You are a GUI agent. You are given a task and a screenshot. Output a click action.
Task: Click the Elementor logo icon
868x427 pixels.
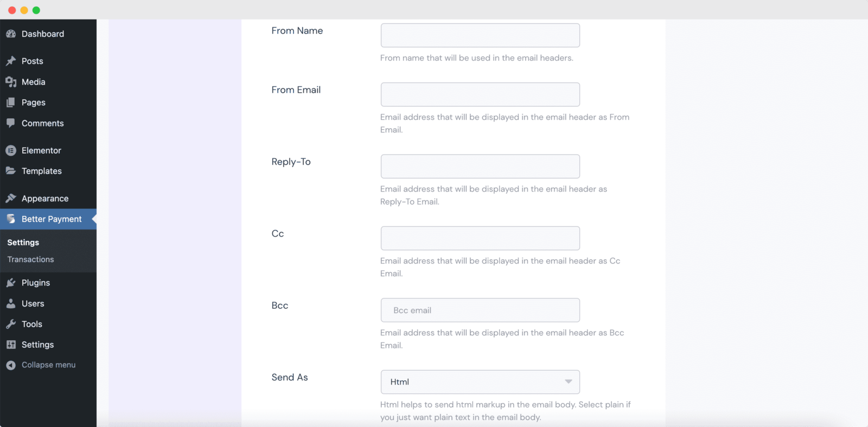point(11,150)
